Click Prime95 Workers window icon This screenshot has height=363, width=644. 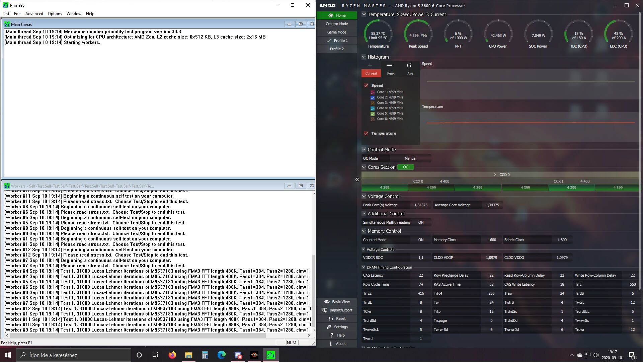pos(7,186)
